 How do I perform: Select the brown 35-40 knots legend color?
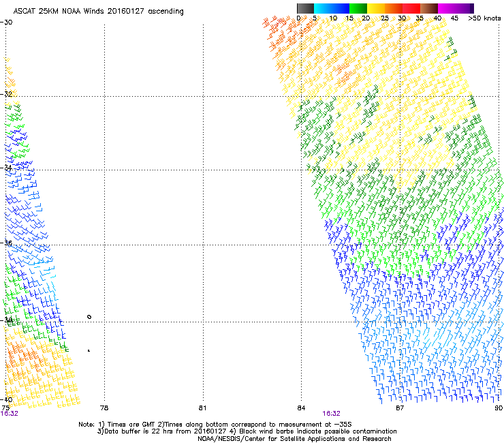tap(429, 8)
